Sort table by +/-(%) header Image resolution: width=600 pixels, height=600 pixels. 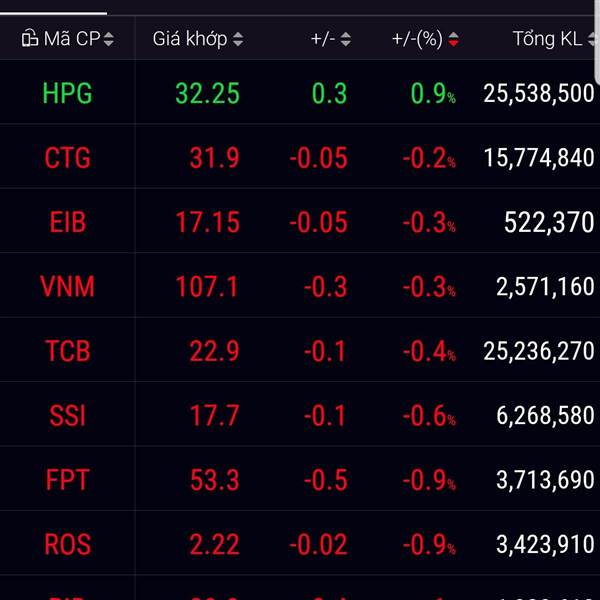tap(417, 40)
